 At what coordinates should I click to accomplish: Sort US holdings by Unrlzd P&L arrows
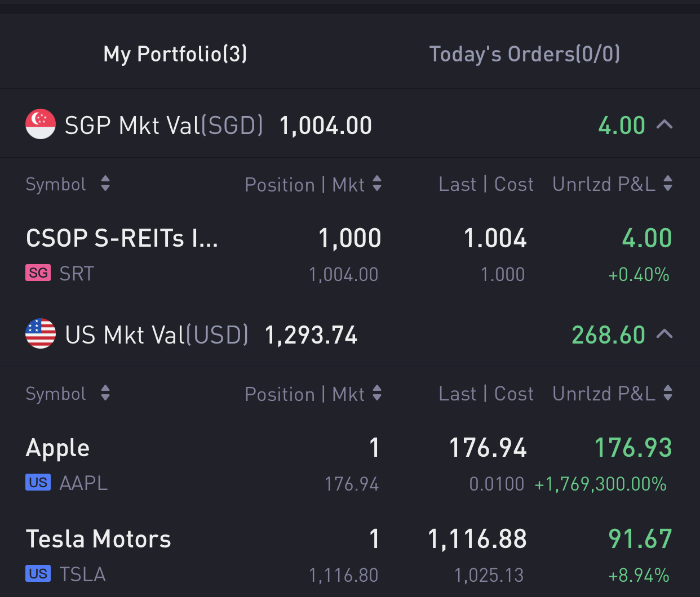tap(668, 393)
